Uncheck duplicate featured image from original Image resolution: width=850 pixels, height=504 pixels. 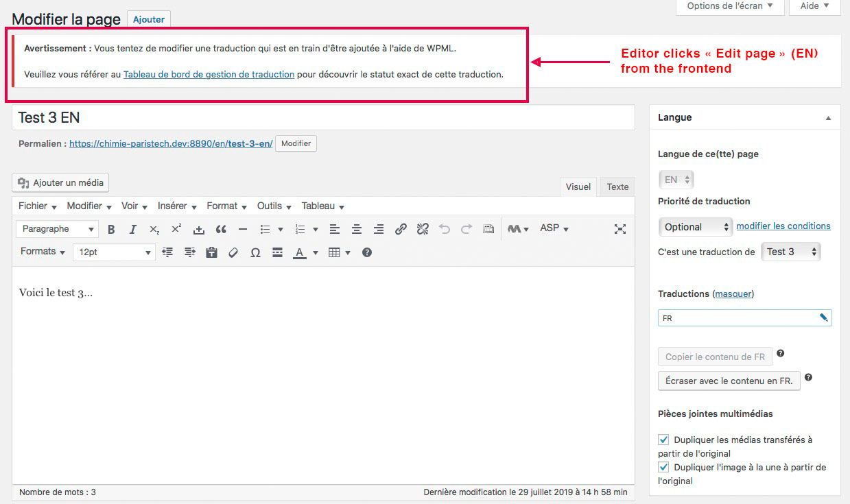(663, 467)
